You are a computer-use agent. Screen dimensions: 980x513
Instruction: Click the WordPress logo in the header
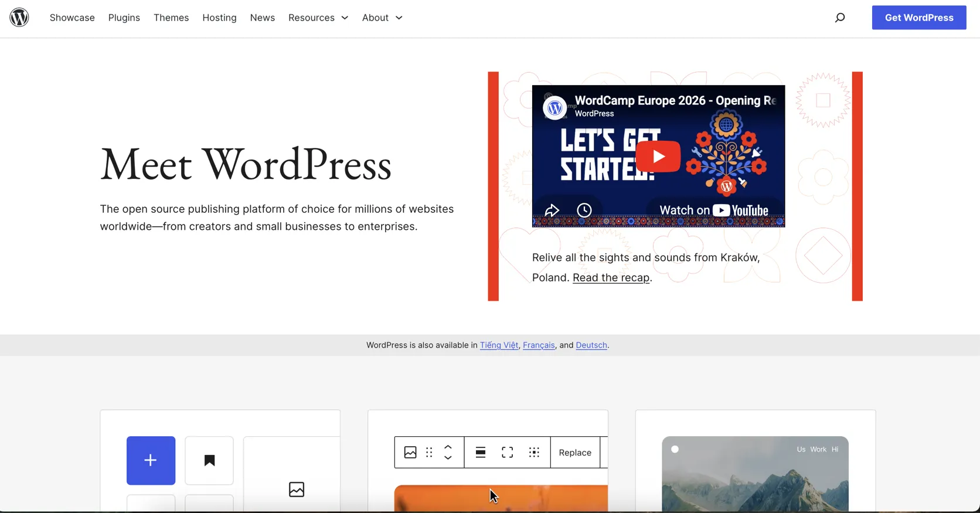point(19,18)
